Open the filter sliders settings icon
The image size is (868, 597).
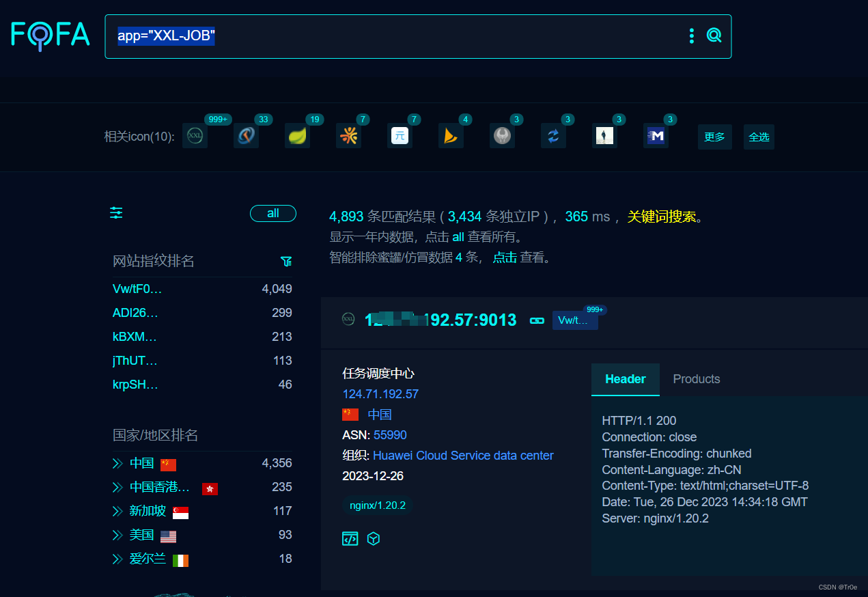[x=117, y=213]
